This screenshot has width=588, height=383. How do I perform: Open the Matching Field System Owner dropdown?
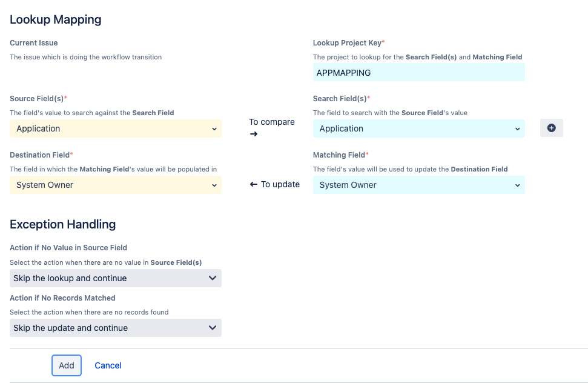pos(418,184)
